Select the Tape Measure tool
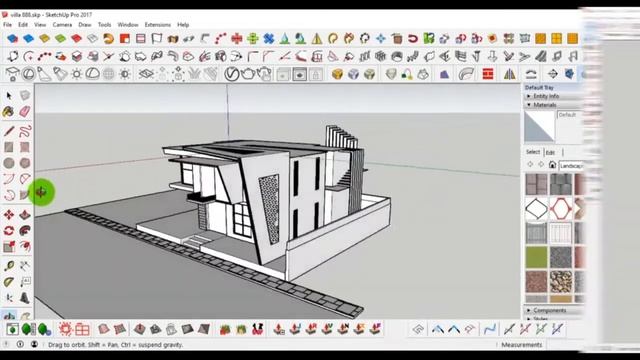Screen dimensions: 640x360 pyautogui.click(x=9, y=266)
